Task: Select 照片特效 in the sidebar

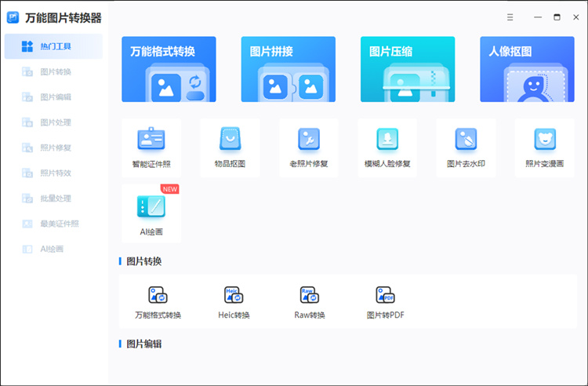Action: click(x=53, y=173)
